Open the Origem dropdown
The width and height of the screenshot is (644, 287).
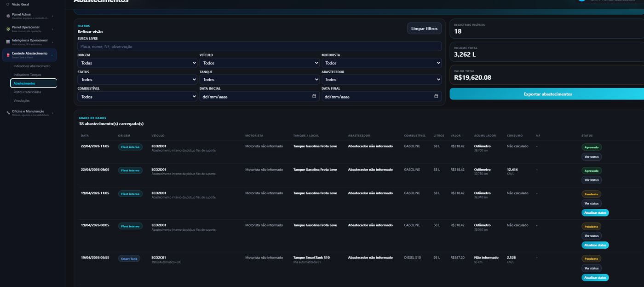click(x=138, y=63)
